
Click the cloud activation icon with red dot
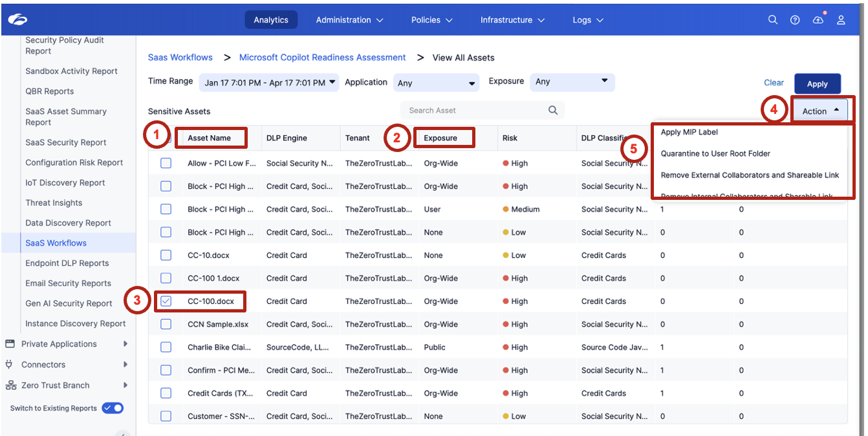pos(818,20)
